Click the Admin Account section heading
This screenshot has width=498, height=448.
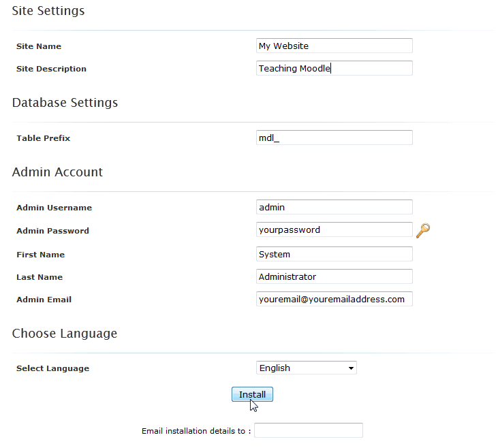coord(57,172)
